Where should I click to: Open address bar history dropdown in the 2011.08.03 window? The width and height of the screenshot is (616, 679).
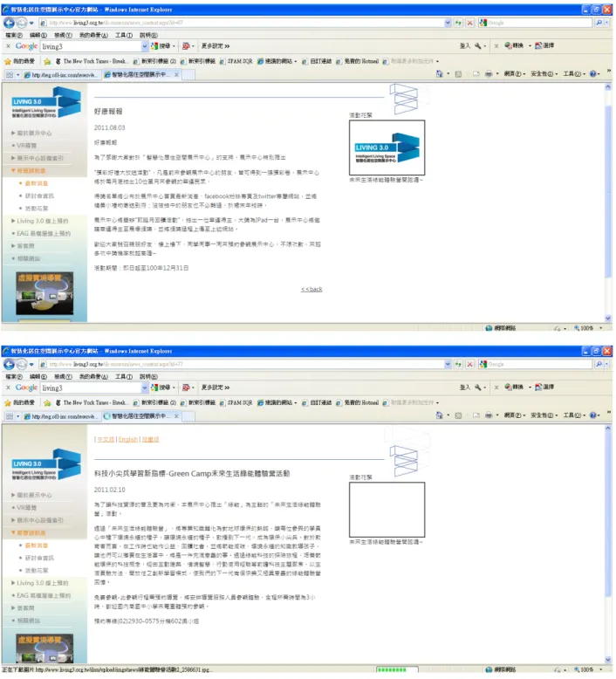448,23
